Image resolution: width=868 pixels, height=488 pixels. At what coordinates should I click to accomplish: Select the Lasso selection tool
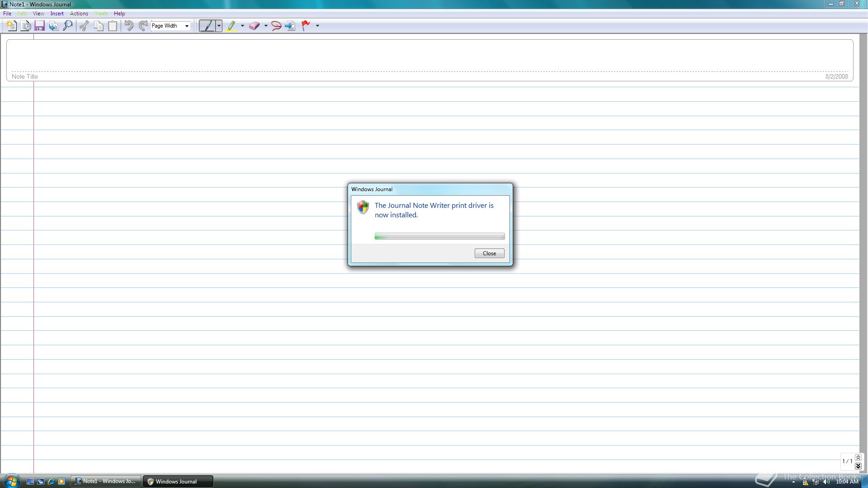coord(276,26)
